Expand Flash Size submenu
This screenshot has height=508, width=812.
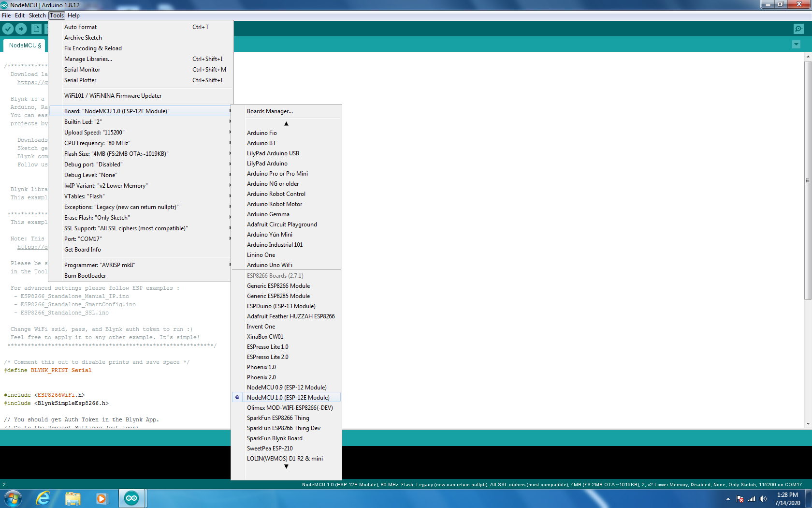point(140,154)
